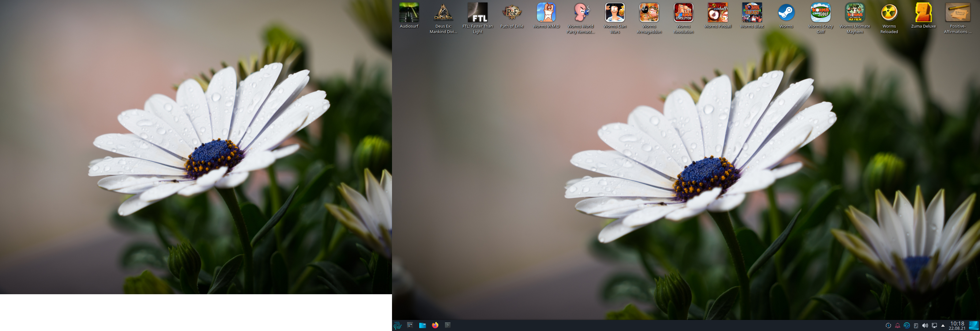Viewport: 980px width, 331px height.
Task: Open the Audiosurf desktop shortcut
Action: coord(409,13)
